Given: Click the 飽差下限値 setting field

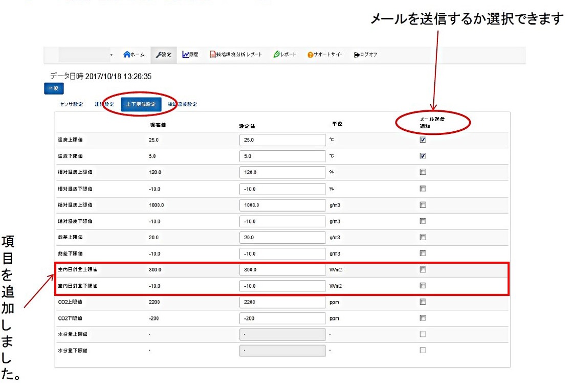Looking at the screenshot, I should click(x=282, y=254).
